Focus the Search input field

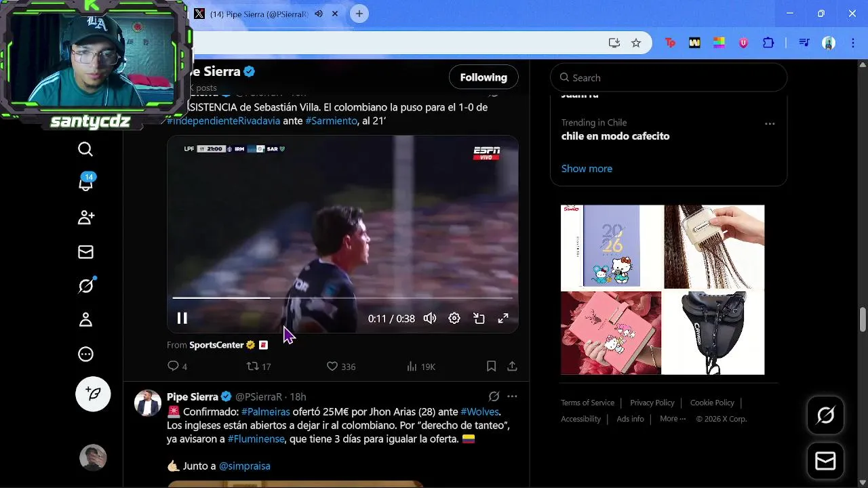[x=669, y=78]
